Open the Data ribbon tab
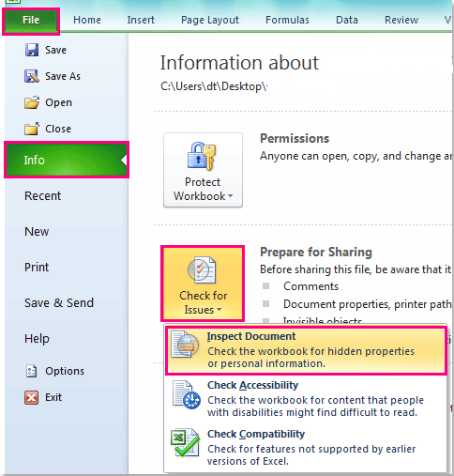Image resolution: width=454 pixels, height=476 pixels. coord(347,21)
